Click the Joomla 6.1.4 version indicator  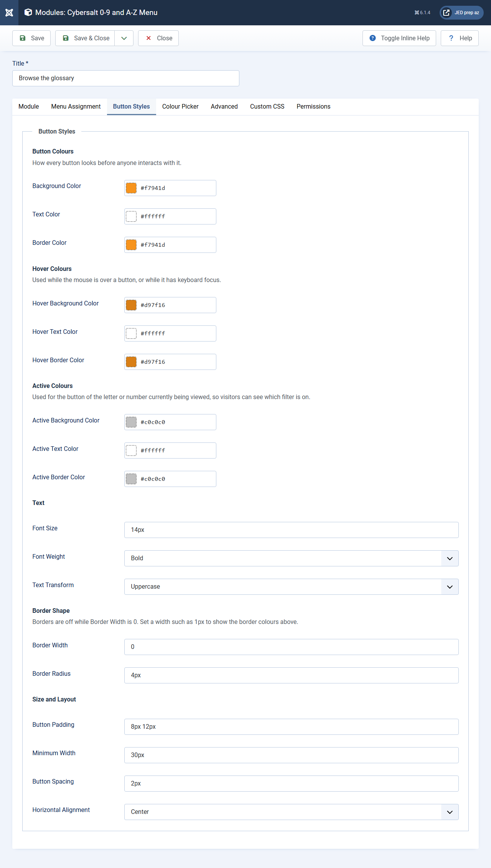[x=422, y=13]
